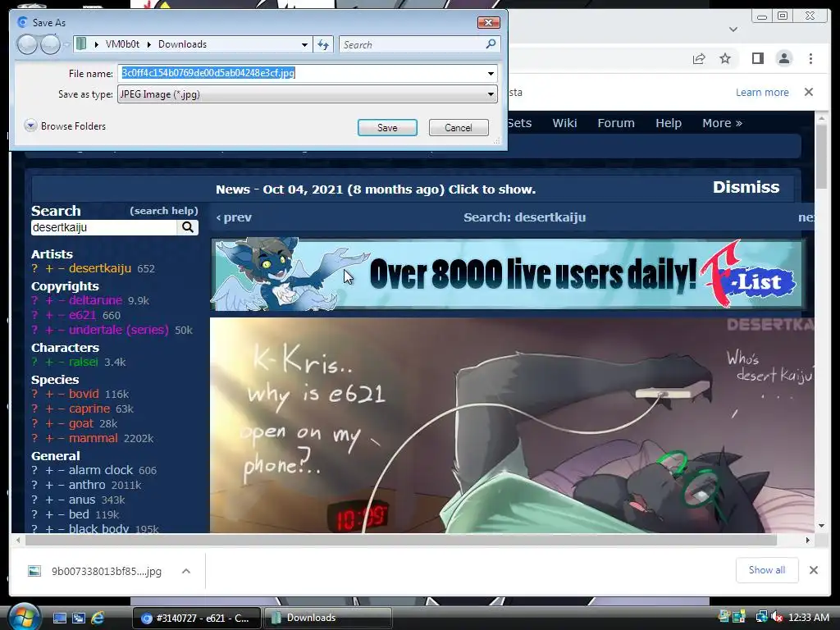Viewport: 840px width, 630px height.
Task: Include the e621 tag with its plus sign
Action: coord(48,316)
